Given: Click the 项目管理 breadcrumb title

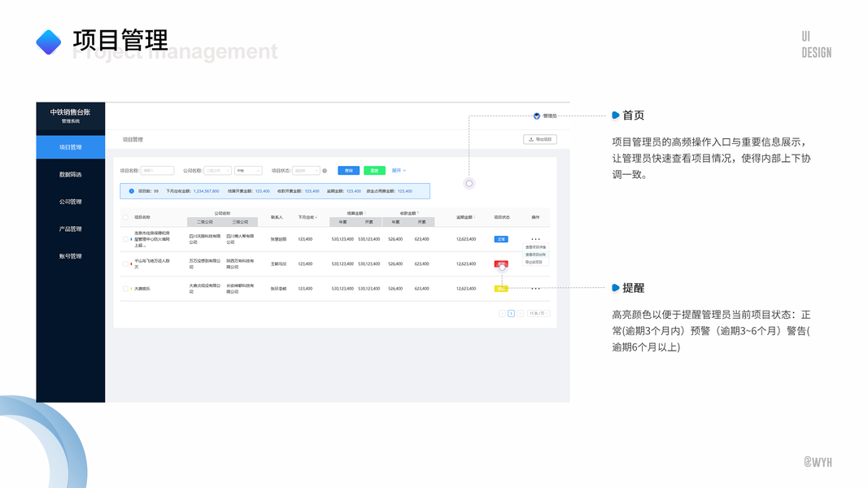Looking at the screenshot, I should (133, 139).
